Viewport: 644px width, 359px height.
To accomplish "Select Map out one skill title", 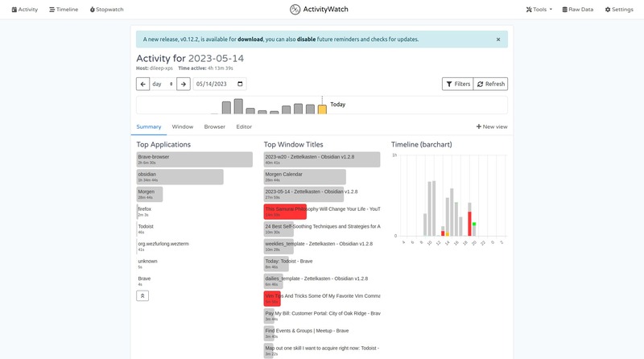I will (x=322, y=350).
